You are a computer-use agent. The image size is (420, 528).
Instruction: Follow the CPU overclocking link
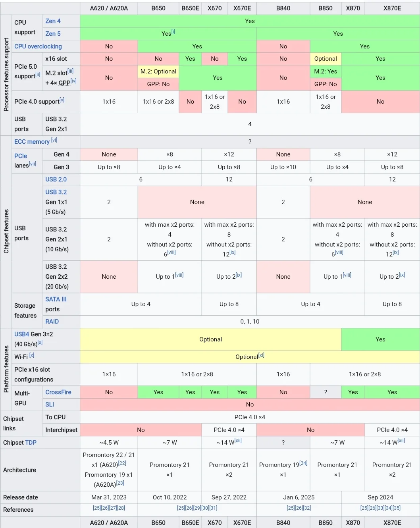(x=38, y=46)
